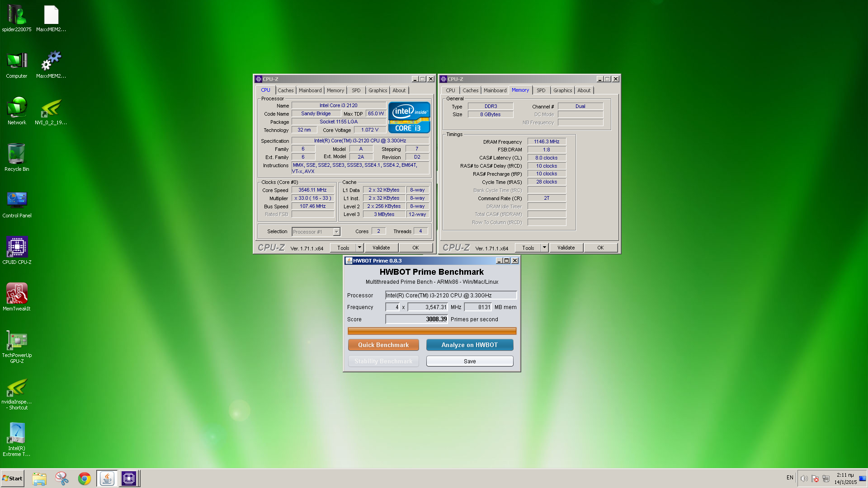Click the Show desktop button
Screen dimensions: 868x488
(863, 479)
